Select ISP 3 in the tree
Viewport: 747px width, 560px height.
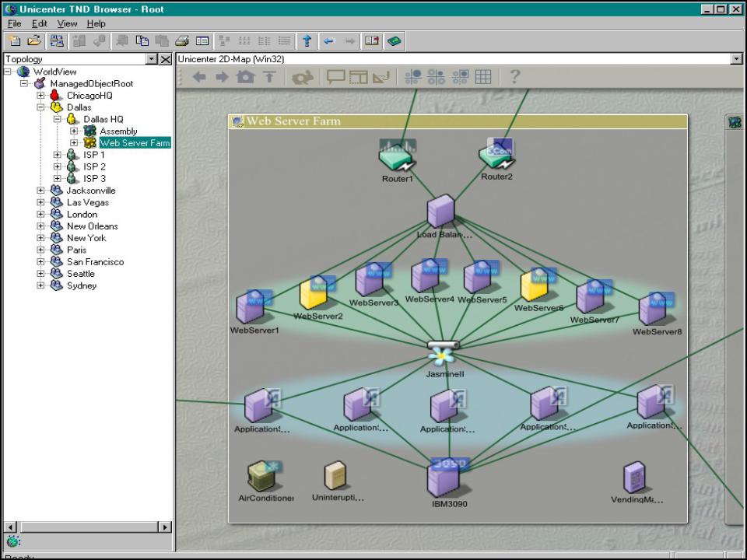[x=94, y=179]
